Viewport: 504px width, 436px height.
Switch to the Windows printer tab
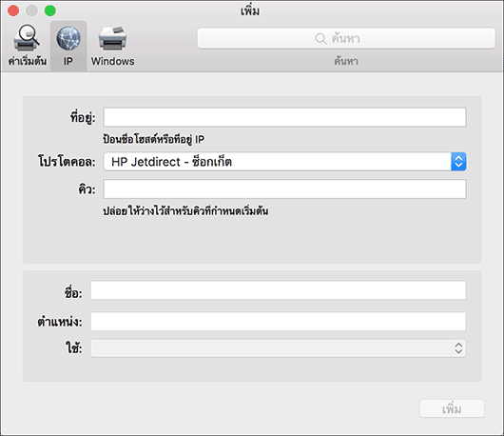pos(112,46)
